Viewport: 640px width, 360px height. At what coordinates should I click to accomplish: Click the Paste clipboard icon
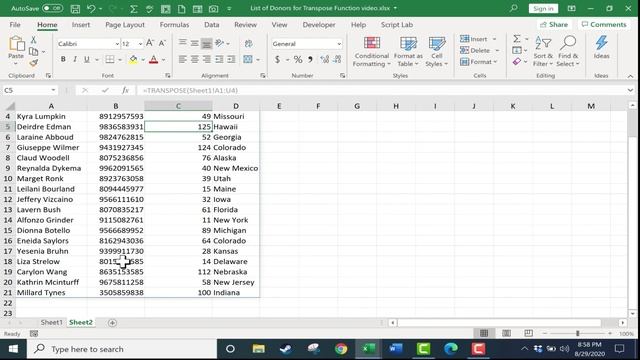point(16,44)
